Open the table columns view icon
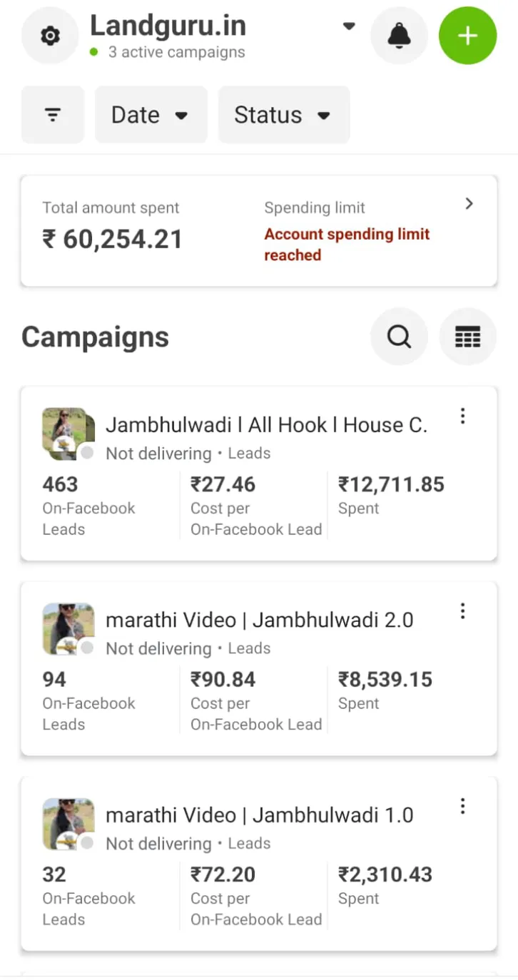Viewport: 518px width, 980px height. (x=467, y=337)
